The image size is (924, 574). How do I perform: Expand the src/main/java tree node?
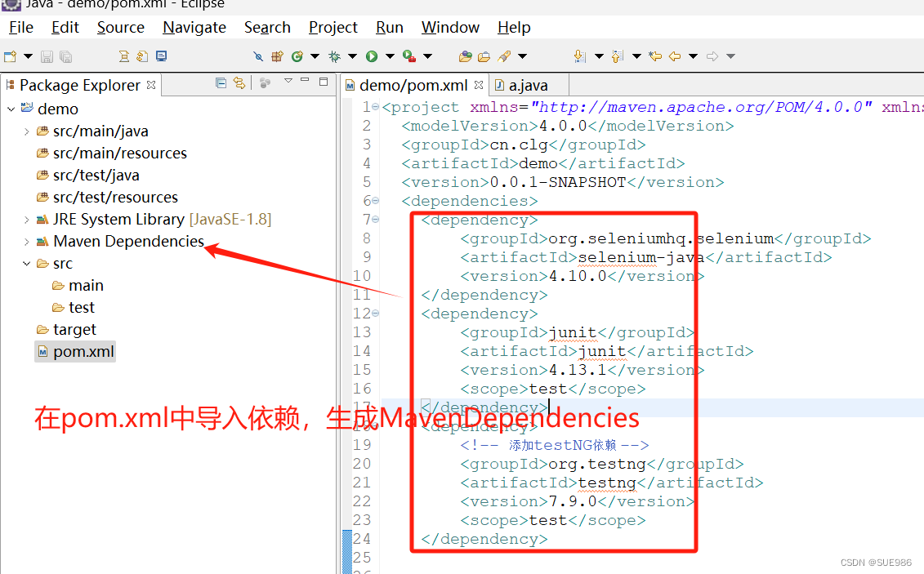click(27, 131)
